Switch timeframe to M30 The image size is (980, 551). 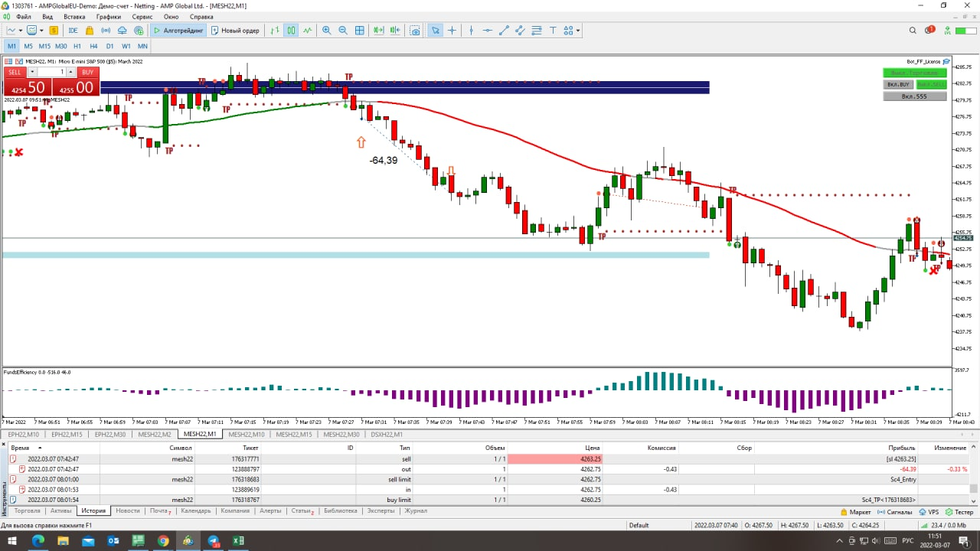(61, 46)
